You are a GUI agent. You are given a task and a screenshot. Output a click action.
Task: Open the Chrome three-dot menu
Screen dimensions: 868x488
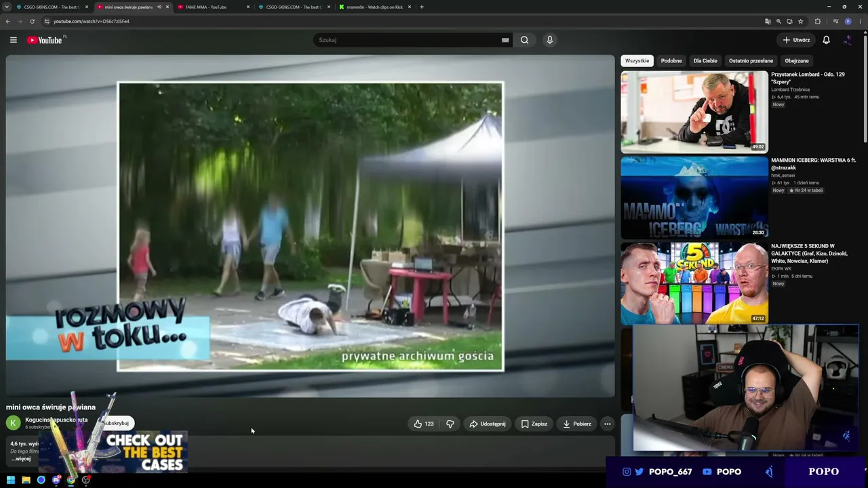pos(861,21)
